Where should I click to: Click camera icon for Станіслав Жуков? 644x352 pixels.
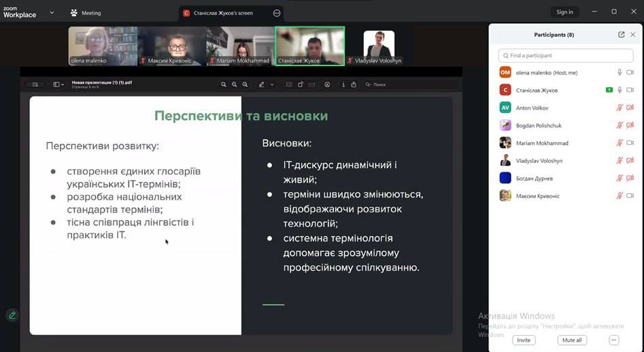[x=630, y=90]
